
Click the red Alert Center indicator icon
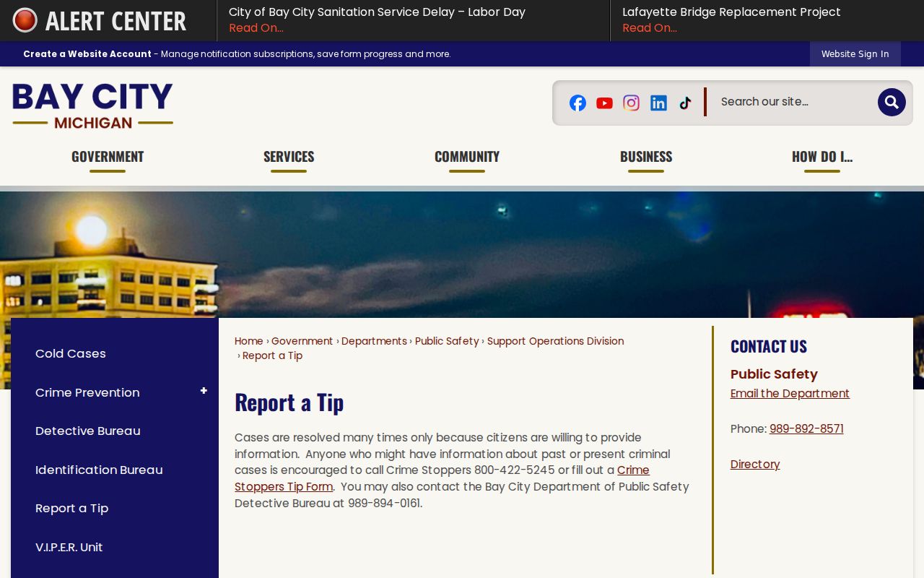25,20
